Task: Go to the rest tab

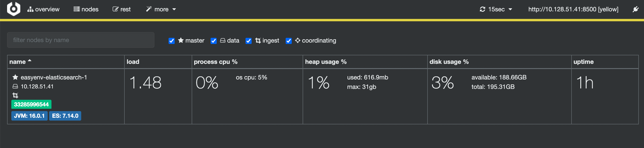Action: [122, 9]
